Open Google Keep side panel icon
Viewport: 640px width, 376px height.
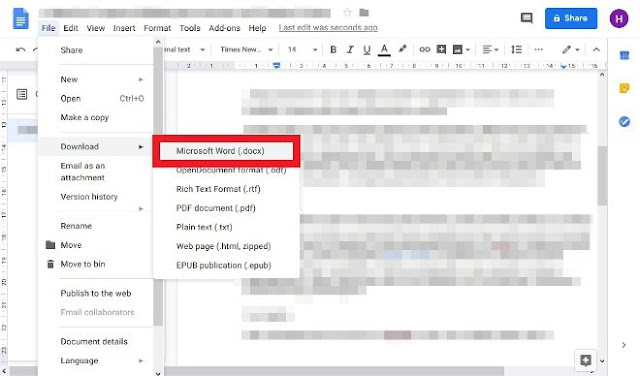(624, 88)
